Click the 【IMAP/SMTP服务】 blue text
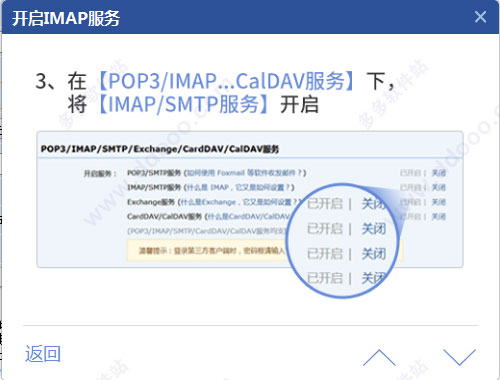 pos(184,104)
